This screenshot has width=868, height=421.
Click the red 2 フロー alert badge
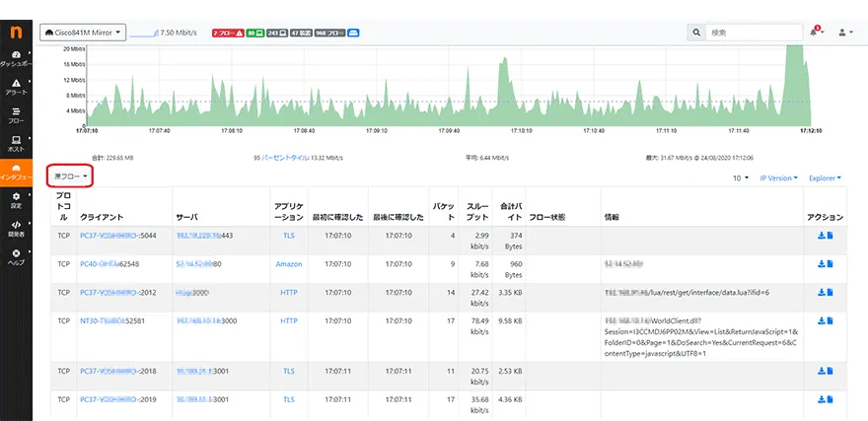tap(228, 34)
